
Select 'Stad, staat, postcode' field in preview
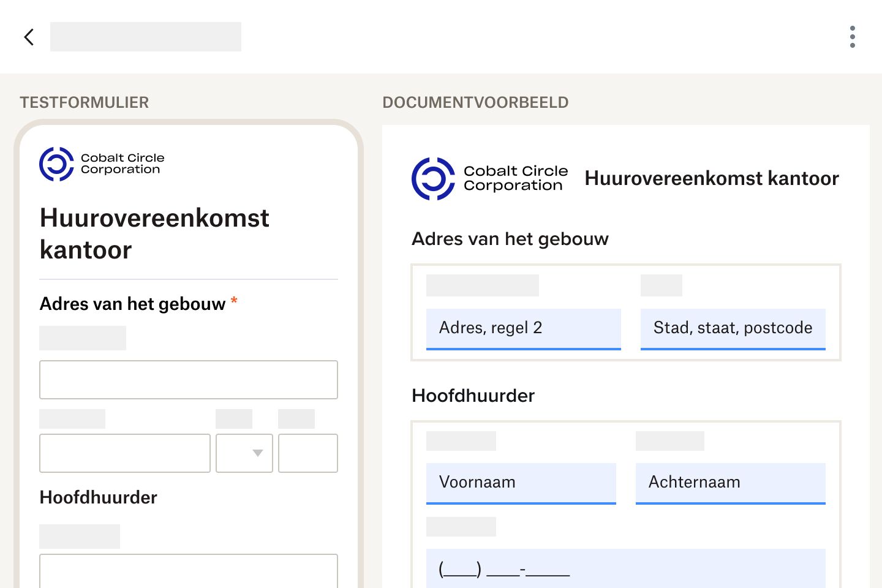(x=733, y=329)
